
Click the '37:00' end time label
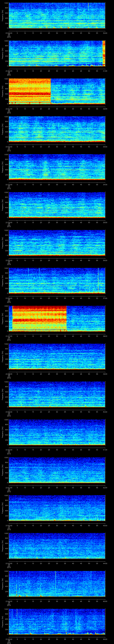point(105,298)
